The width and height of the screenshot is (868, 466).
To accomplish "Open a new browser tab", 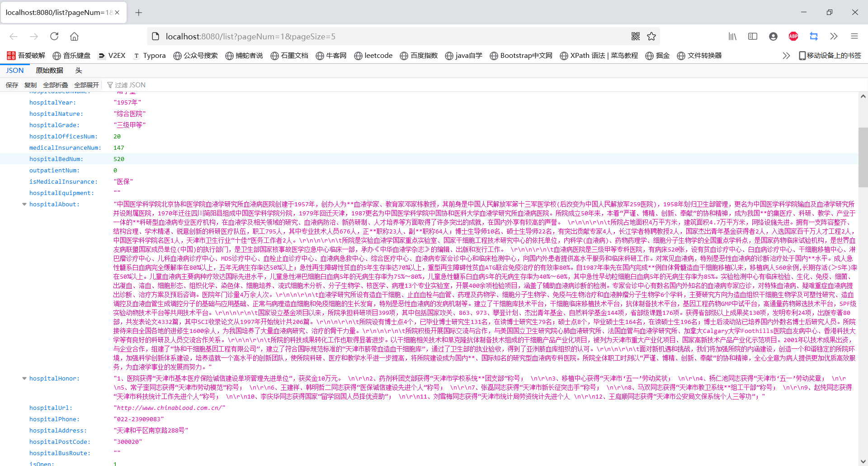I will [139, 12].
